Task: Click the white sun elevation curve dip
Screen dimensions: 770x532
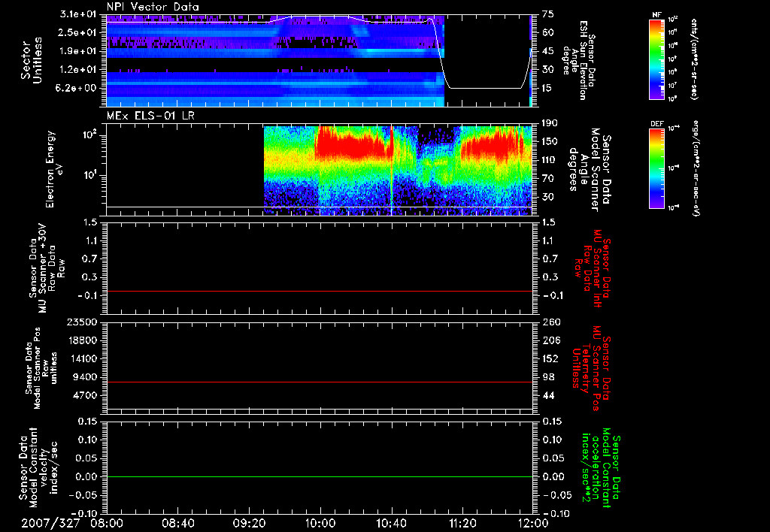Action: (484, 88)
